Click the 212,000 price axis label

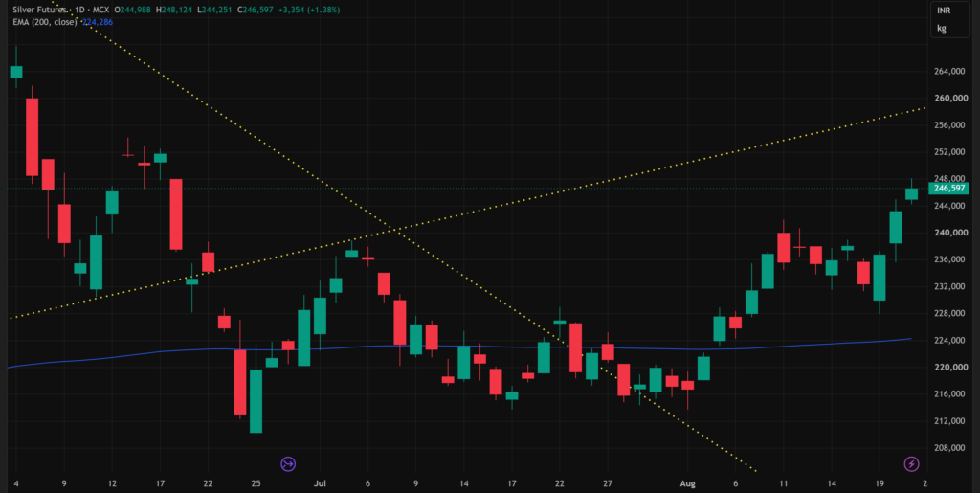[948, 420]
